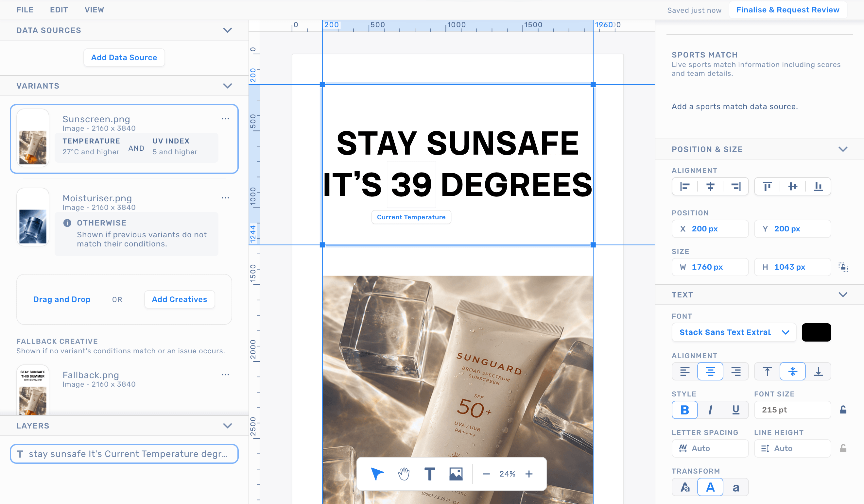Viewport: 864px width, 504px height.
Task: Open Moisturiser.png variant options menu
Action: [x=225, y=198]
